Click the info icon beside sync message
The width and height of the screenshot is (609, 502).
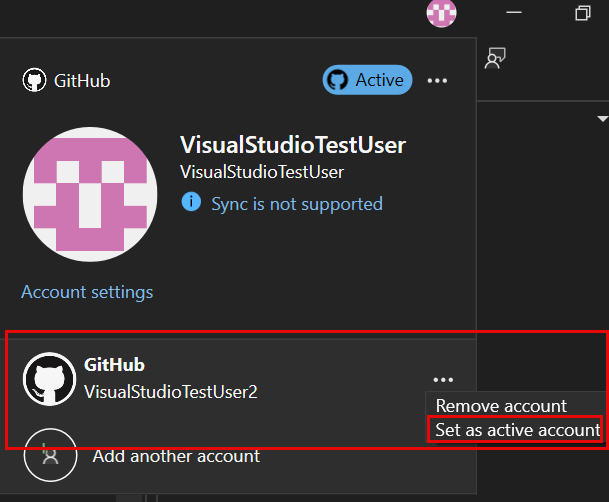(190, 203)
